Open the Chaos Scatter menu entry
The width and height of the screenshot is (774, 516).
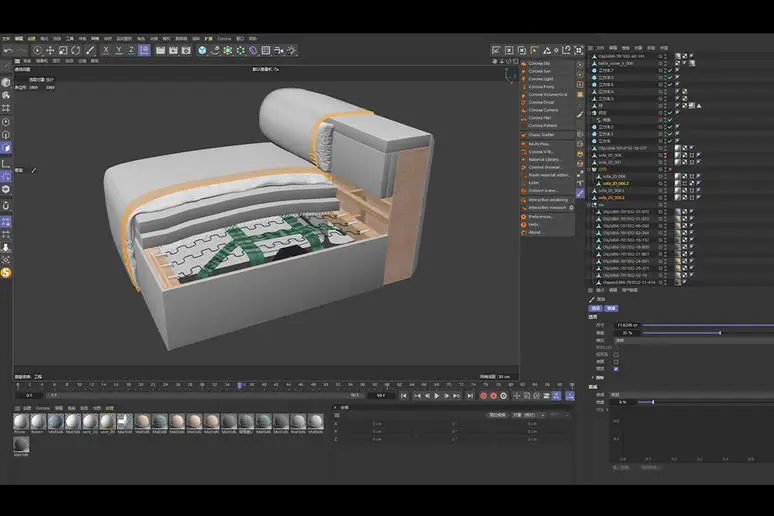(541, 135)
